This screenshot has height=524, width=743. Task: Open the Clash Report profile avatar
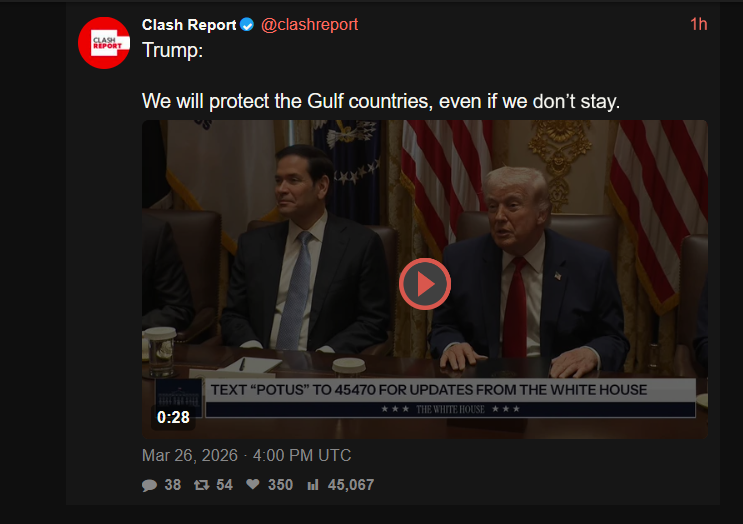(x=104, y=43)
